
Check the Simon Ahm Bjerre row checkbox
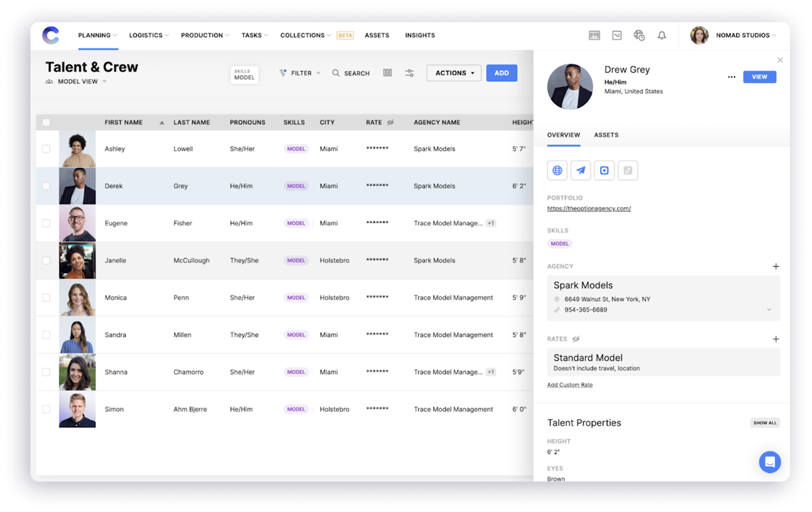(x=46, y=409)
